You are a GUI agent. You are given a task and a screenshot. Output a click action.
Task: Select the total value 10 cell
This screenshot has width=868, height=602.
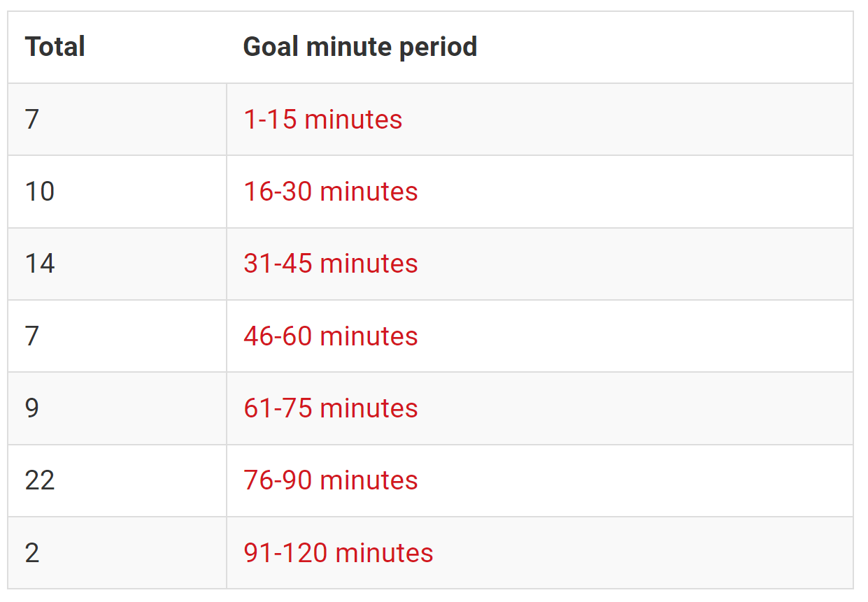click(40, 192)
